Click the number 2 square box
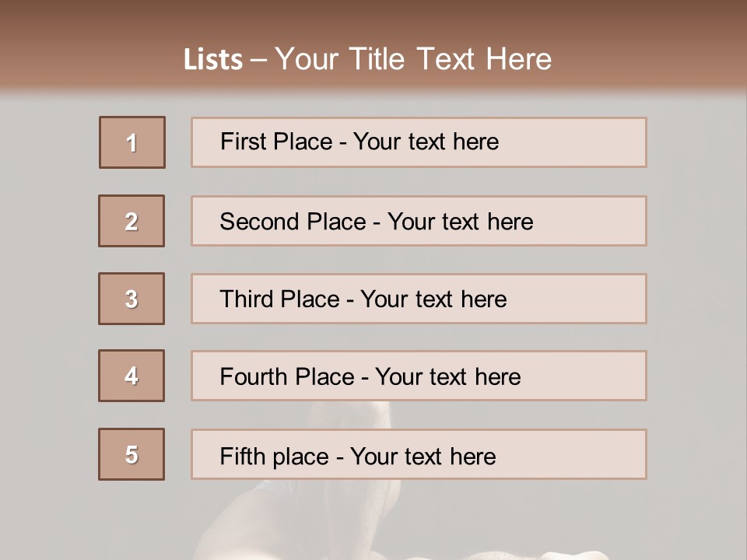This screenshot has height=560, width=747. 132,221
